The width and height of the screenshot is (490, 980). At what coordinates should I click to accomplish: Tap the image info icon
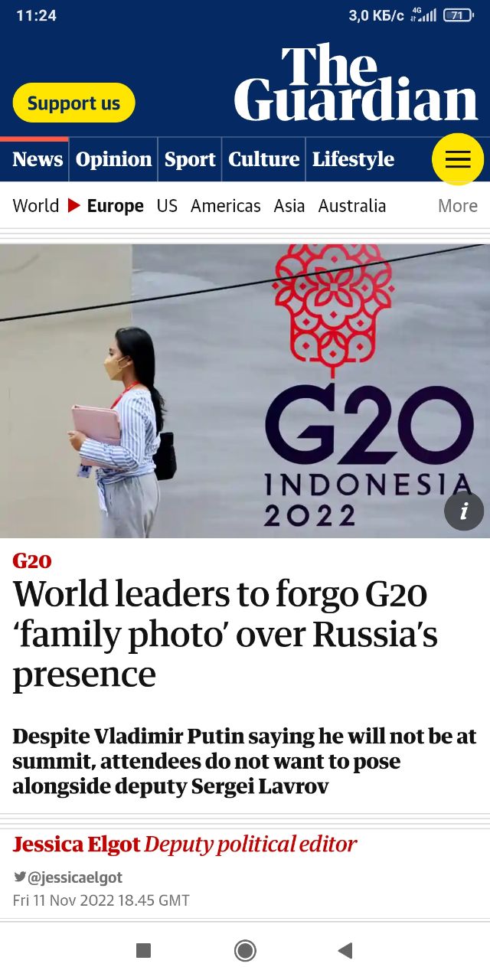[x=464, y=511]
